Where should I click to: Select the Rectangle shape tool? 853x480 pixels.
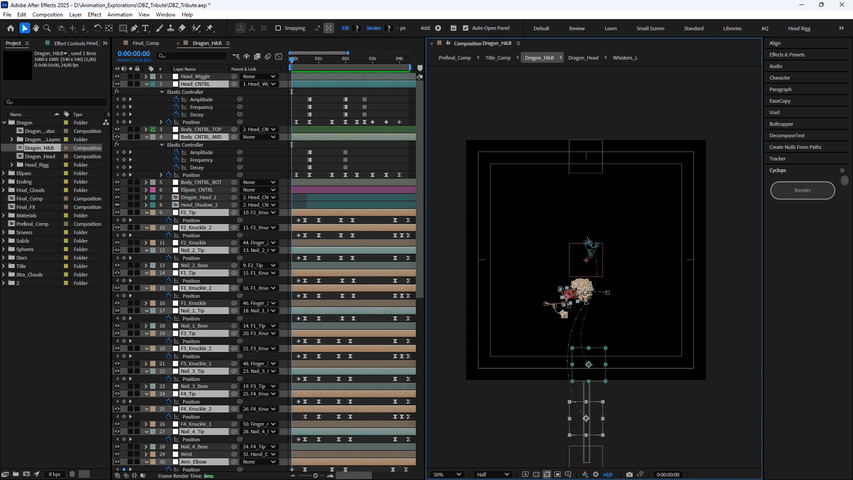(123, 28)
